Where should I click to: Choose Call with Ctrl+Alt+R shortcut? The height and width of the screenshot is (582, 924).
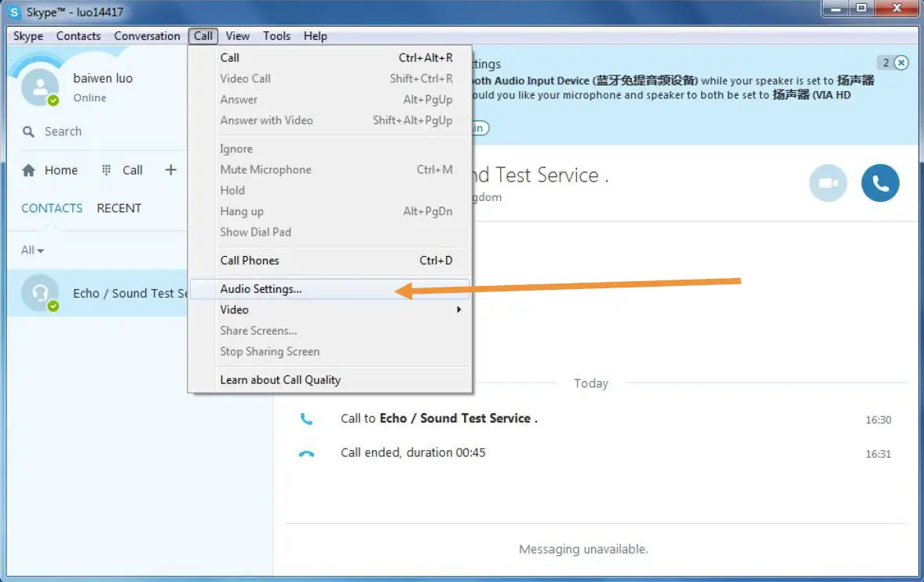pos(330,58)
